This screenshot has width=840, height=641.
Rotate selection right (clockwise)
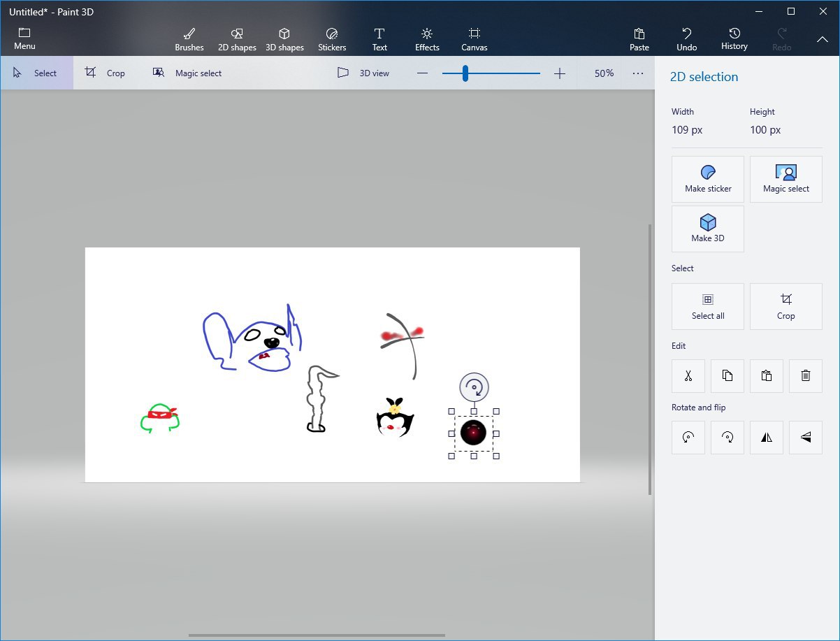click(727, 438)
